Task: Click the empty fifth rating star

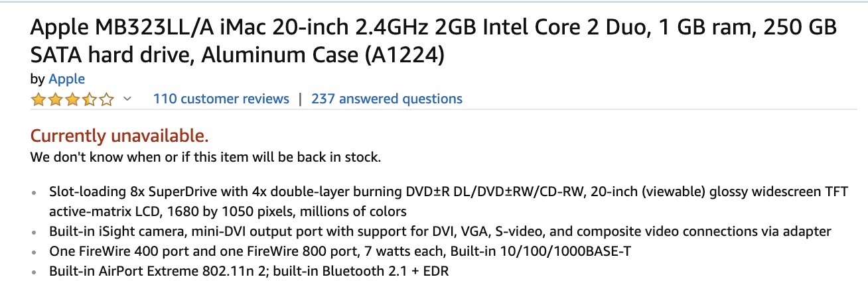Action: click(x=107, y=100)
